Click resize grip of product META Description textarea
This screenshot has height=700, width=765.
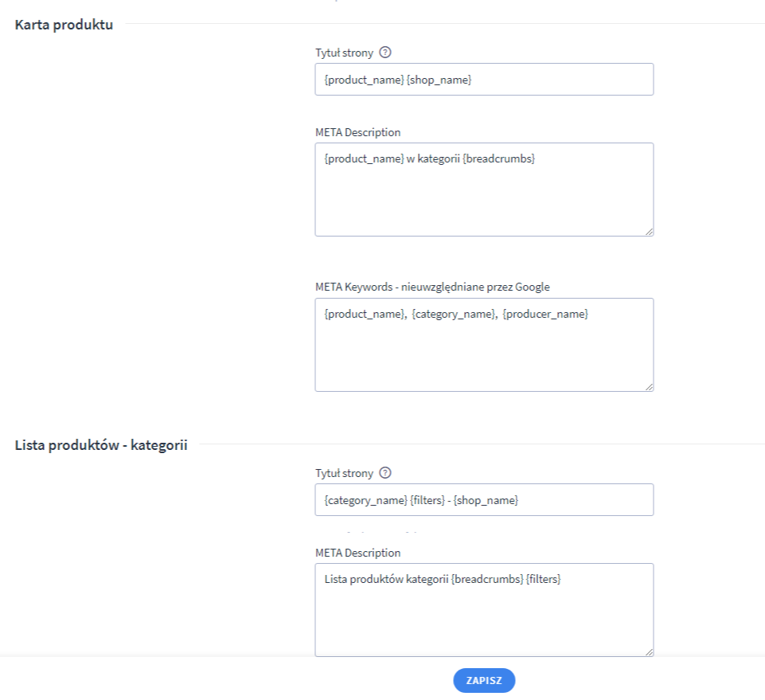tap(649, 232)
